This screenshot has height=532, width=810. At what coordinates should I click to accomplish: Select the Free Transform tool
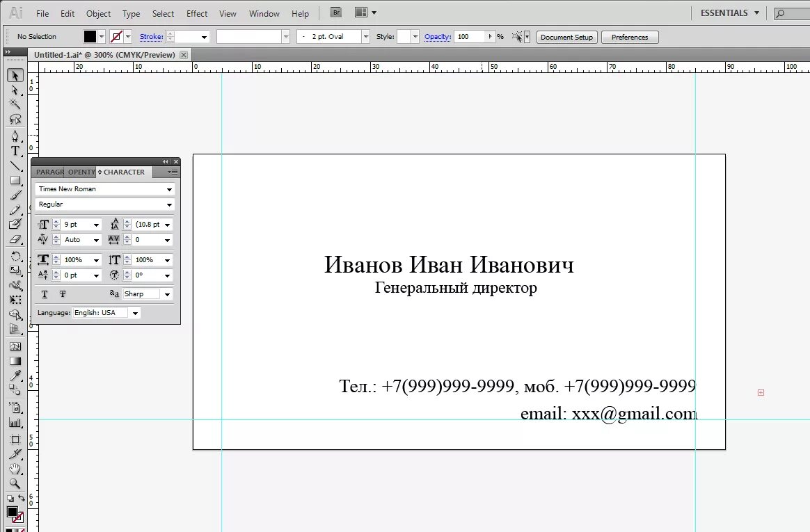coord(15,300)
